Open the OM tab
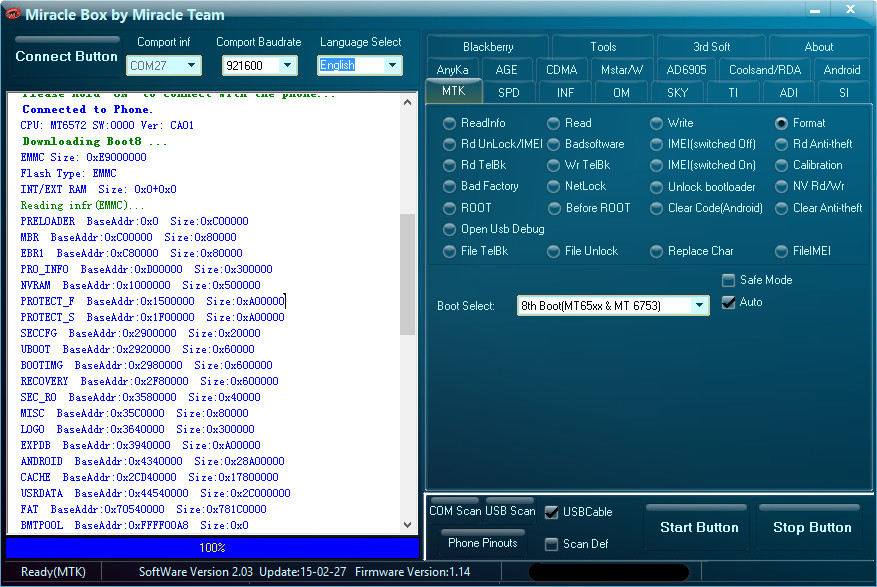 point(621,93)
